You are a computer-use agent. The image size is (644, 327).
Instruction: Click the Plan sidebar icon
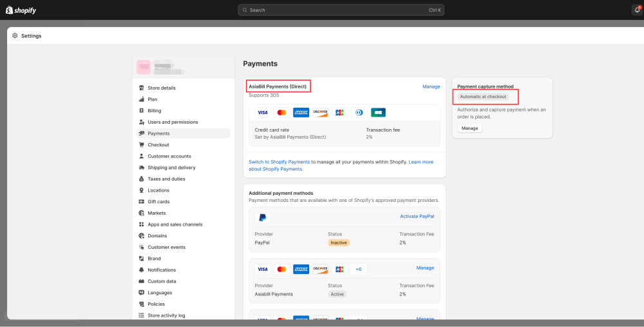click(x=142, y=99)
